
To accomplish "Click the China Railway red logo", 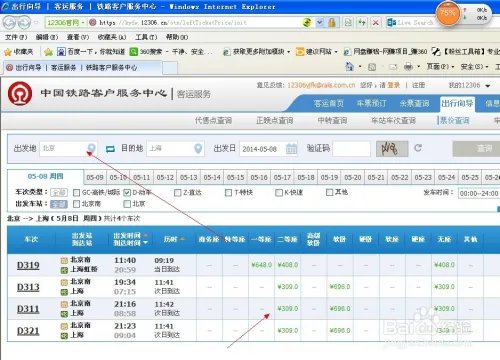I will click(x=20, y=94).
